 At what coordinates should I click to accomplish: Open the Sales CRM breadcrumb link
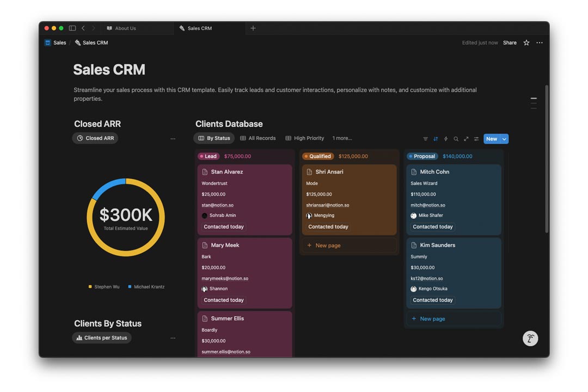pyautogui.click(x=95, y=43)
